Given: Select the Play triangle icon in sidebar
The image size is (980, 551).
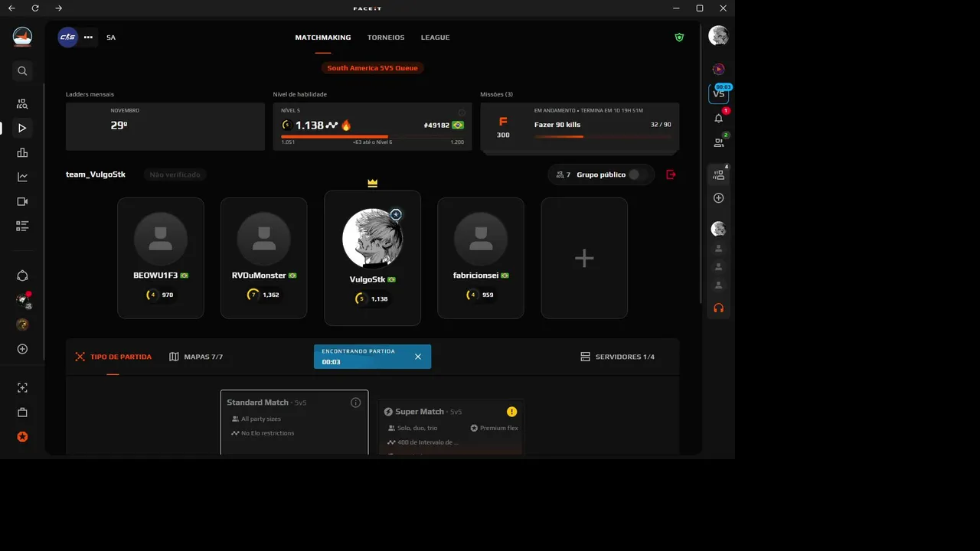Looking at the screenshot, I should 22,128.
